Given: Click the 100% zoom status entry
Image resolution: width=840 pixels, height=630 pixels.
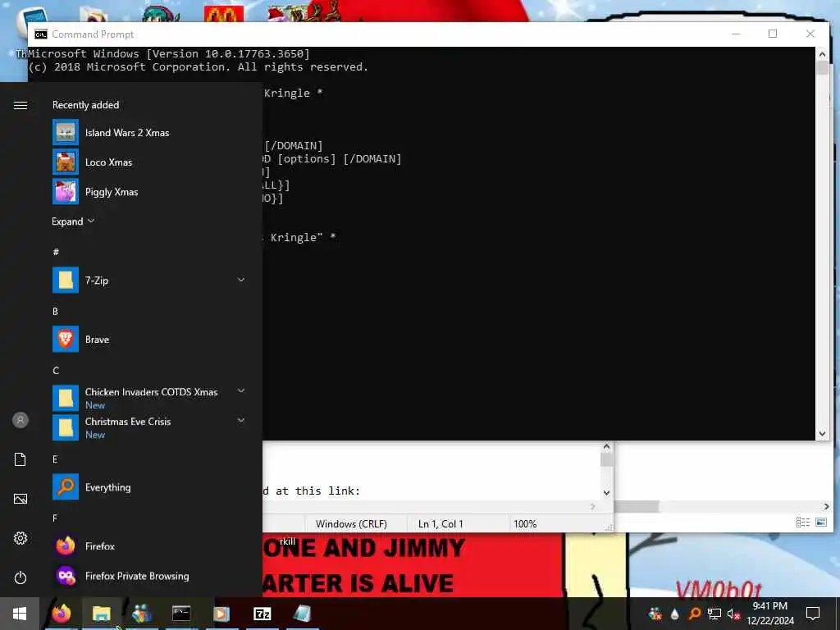Looking at the screenshot, I should tap(525, 524).
